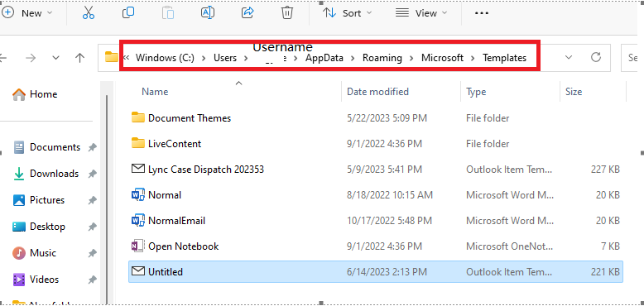Sort by the Name column header
Viewport: 644px width, 306px height.
coord(155,92)
